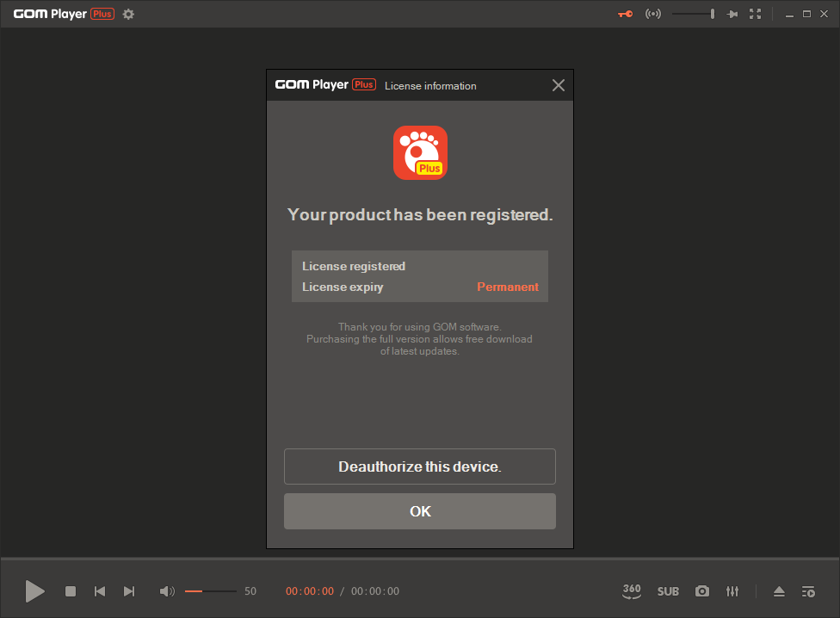Screen dimensions: 840x618
Task: Click the orange license key icon
Action: pos(625,14)
